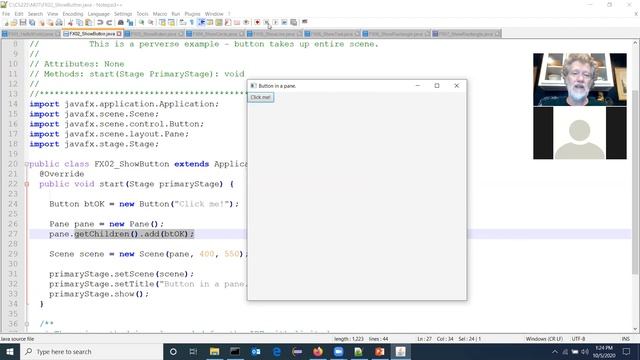Toggle the Function List toolbar icon
The height and width of the screenshot is (360, 640).
228,22
